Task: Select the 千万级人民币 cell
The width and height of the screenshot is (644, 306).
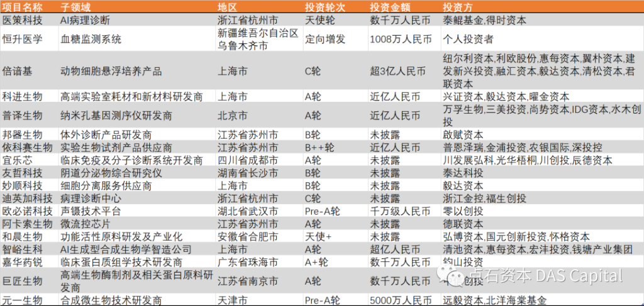Action: click(x=404, y=210)
